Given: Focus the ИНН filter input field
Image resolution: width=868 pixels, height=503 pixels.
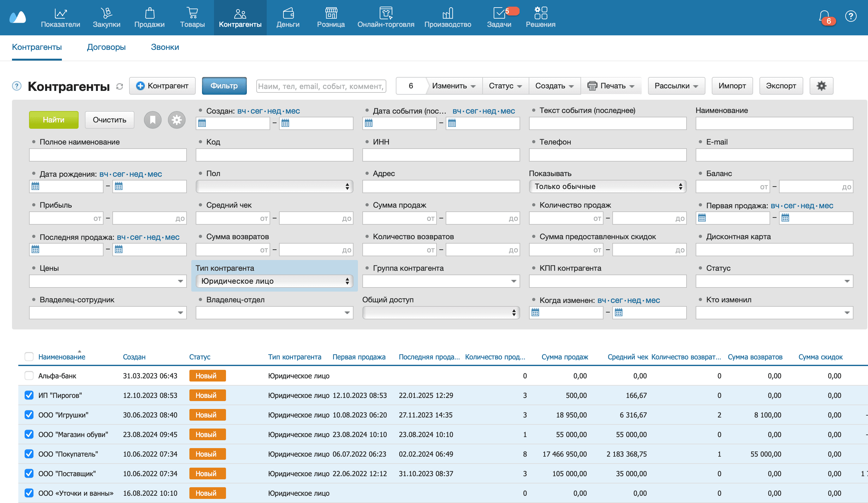Looking at the screenshot, I should click(x=441, y=155).
